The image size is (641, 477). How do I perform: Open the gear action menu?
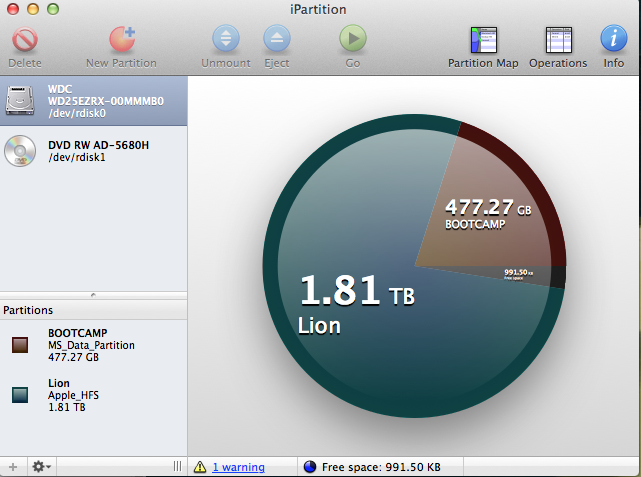click(x=42, y=466)
